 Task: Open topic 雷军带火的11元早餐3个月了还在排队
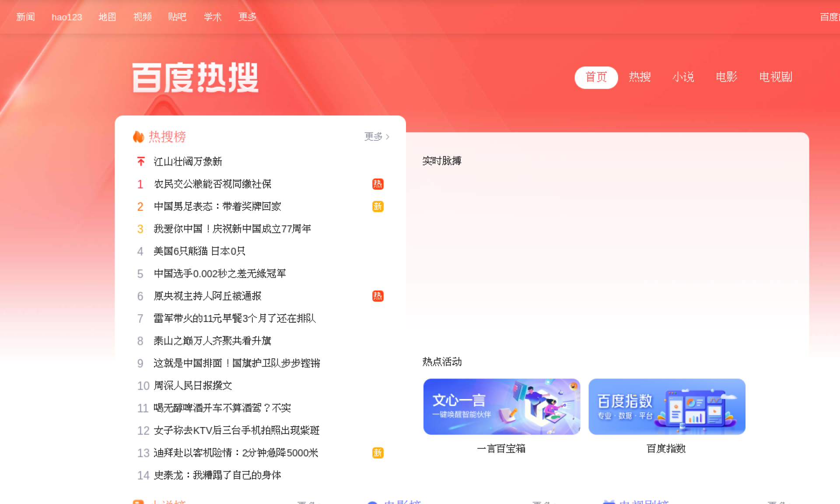(x=234, y=318)
